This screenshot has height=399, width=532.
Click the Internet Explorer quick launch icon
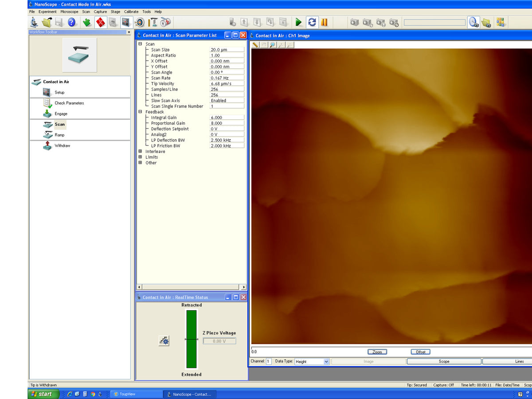coord(70,394)
